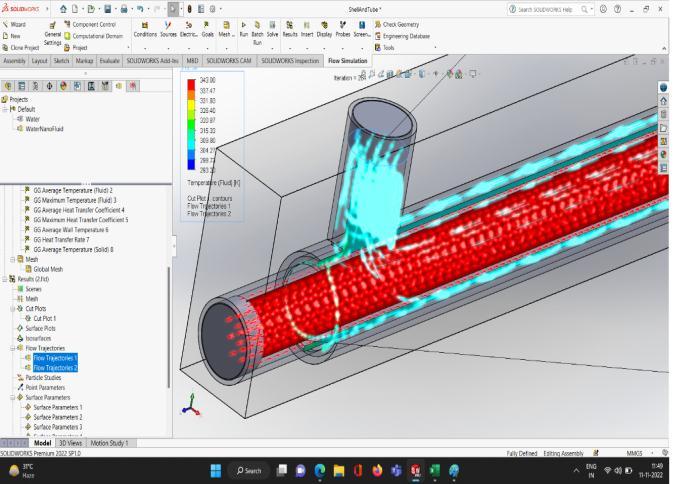This screenshot has height=484, width=697.
Task: Switch to SOLIDWORKS CAM tab
Action: pyautogui.click(x=228, y=61)
